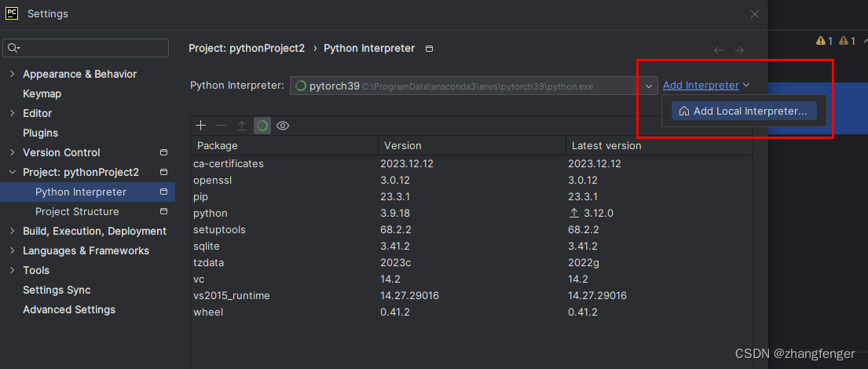
Task: Click setuptools version 68.2.2 in the Version column
Action: point(396,229)
